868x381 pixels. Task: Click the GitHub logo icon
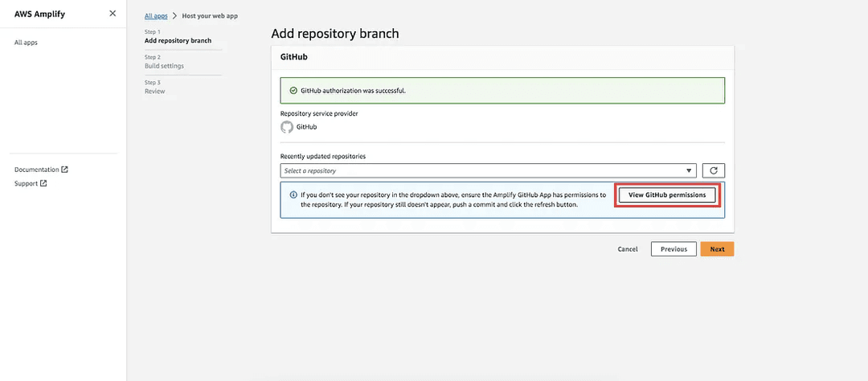tap(287, 127)
